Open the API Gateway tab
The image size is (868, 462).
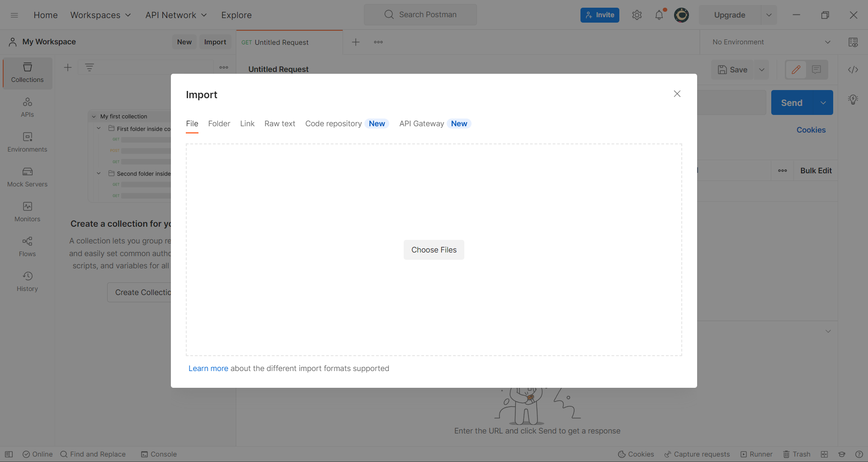pos(435,124)
